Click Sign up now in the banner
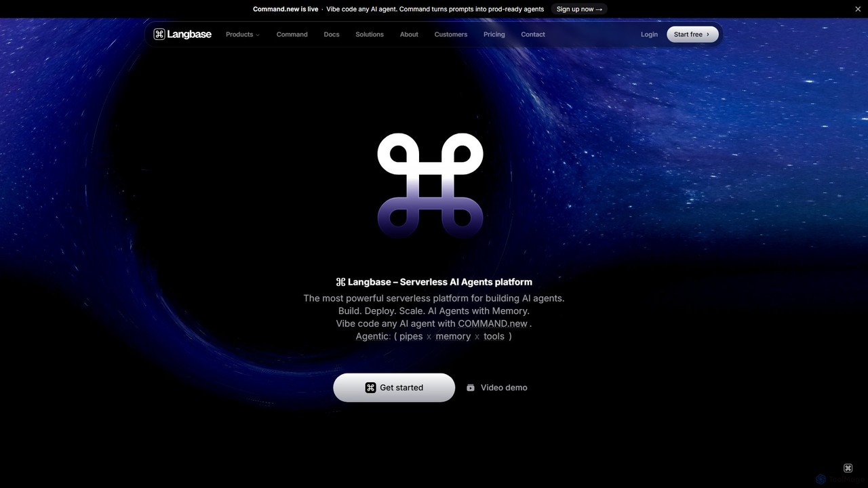 580,9
